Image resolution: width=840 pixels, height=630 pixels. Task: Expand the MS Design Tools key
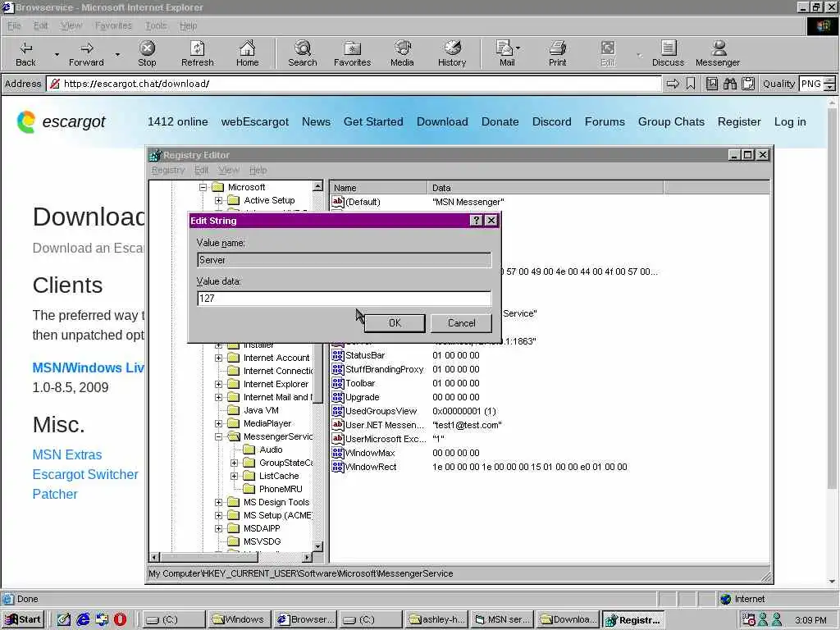point(218,502)
